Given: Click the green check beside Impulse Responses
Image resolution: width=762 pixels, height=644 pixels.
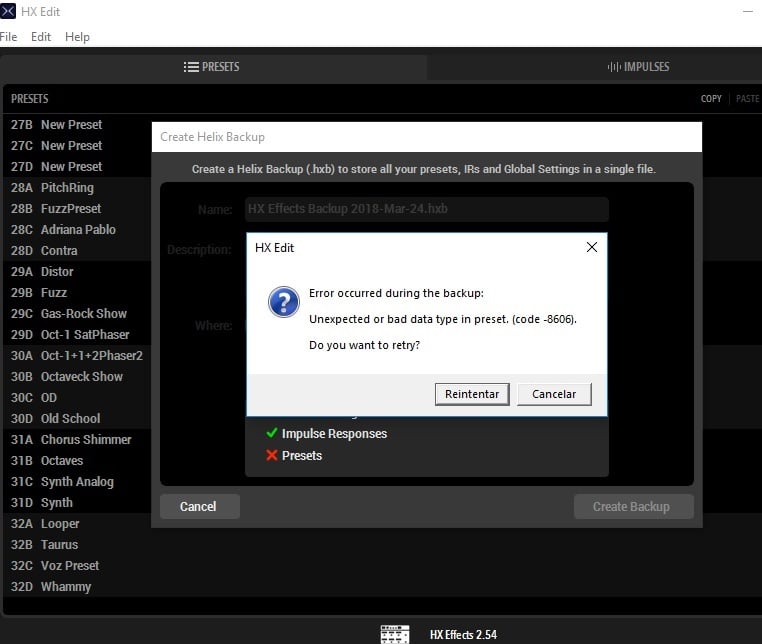Looking at the screenshot, I should pos(272,433).
